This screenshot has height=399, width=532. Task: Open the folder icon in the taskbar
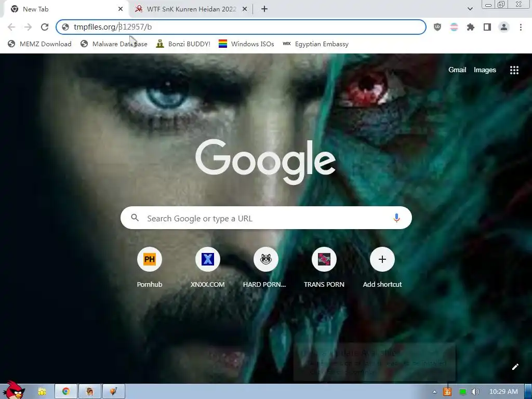coord(42,392)
